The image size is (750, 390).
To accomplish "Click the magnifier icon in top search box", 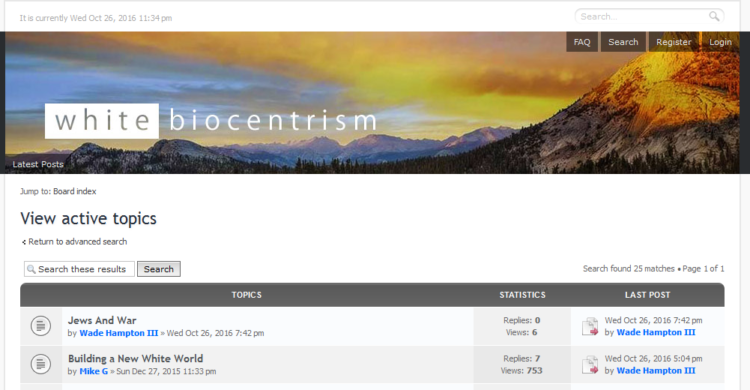I will 714,16.
